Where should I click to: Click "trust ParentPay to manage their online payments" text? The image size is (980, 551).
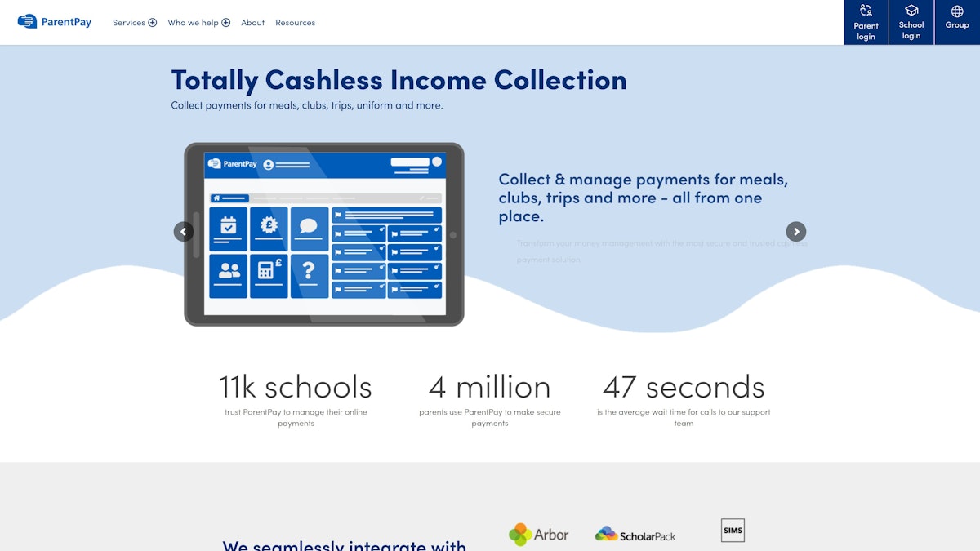tap(296, 418)
